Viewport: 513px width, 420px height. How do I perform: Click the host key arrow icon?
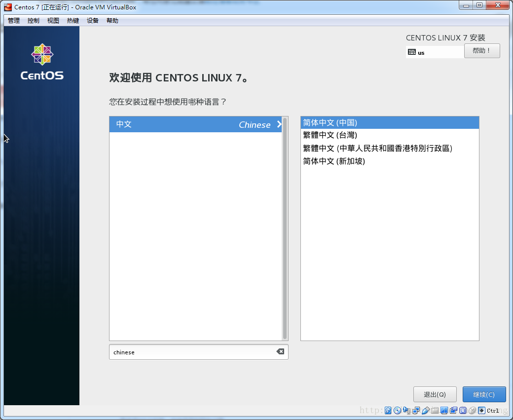481,411
